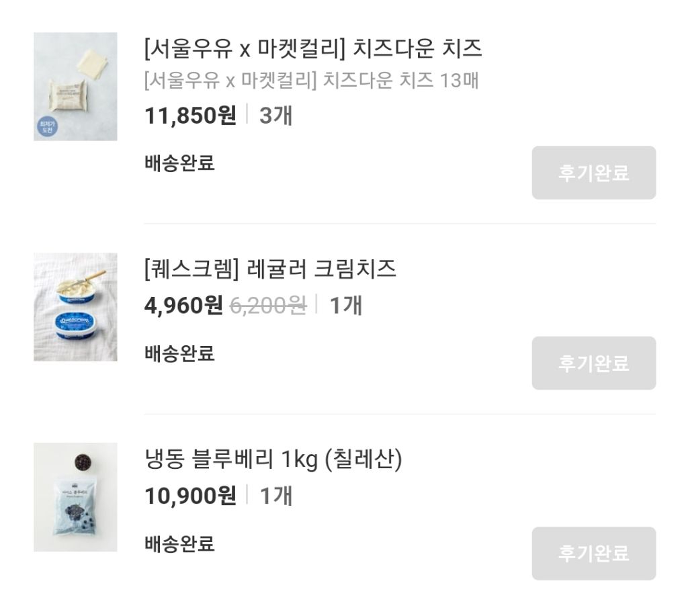Viewport: 688px width, 616px height.
Task: Click 후기완료 for 레귤러 크림치즈
Action: [x=593, y=363]
